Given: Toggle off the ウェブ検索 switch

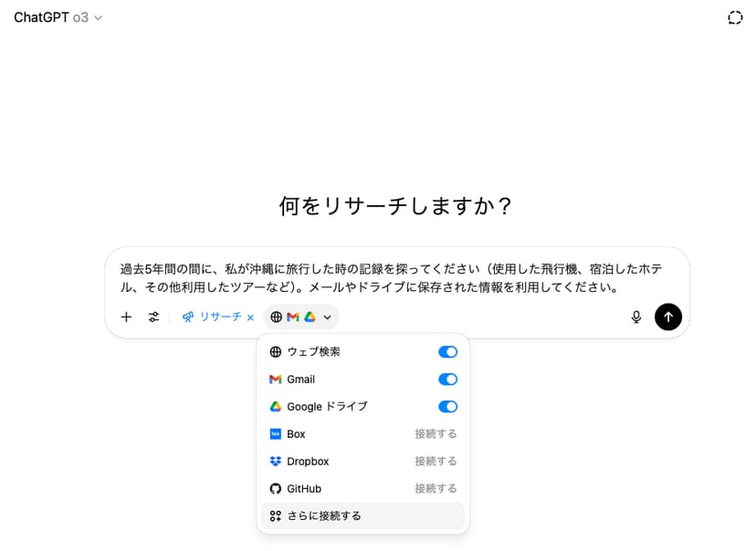Looking at the screenshot, I should coord(447,352).
